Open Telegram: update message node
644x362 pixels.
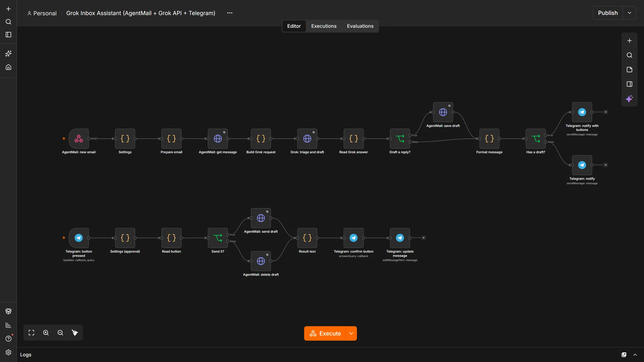[400, 238]
